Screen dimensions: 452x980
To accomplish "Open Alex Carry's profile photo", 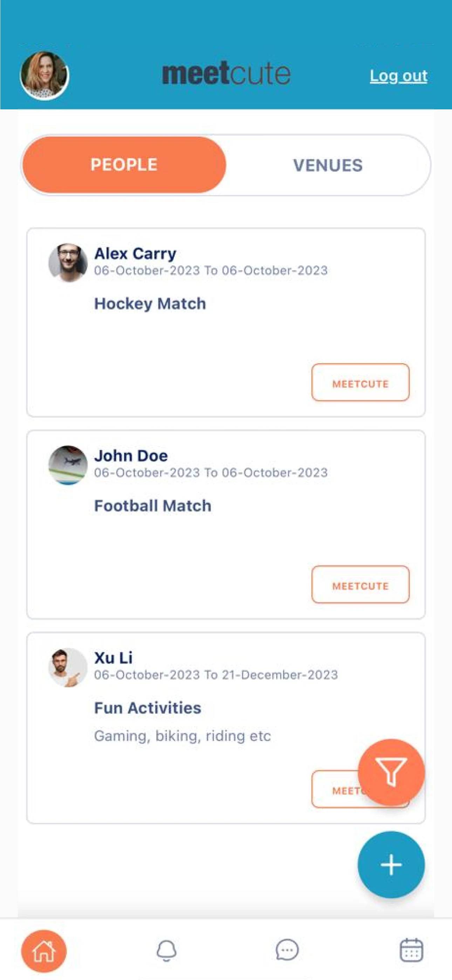I will click(68, 263).
